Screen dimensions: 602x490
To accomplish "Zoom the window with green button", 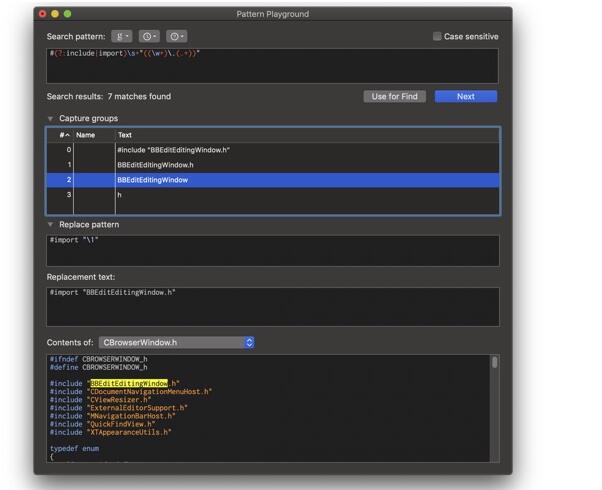I will (x=68, y=14).
